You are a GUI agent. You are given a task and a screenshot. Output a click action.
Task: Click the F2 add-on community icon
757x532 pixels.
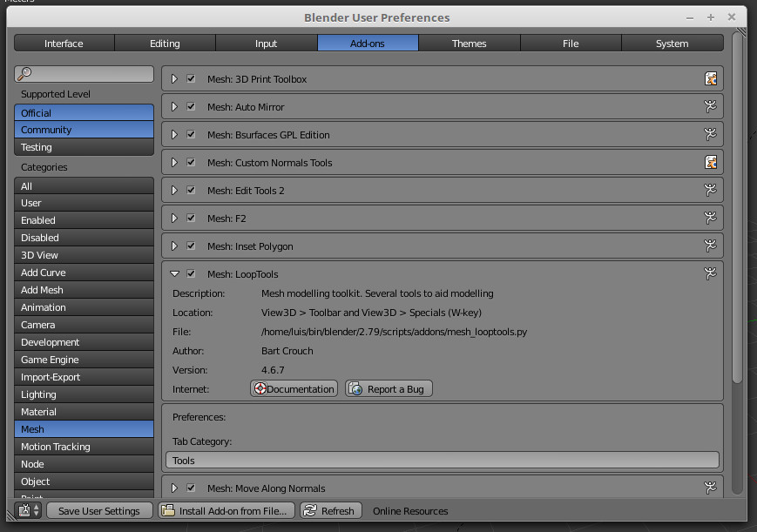pos(711,219)
